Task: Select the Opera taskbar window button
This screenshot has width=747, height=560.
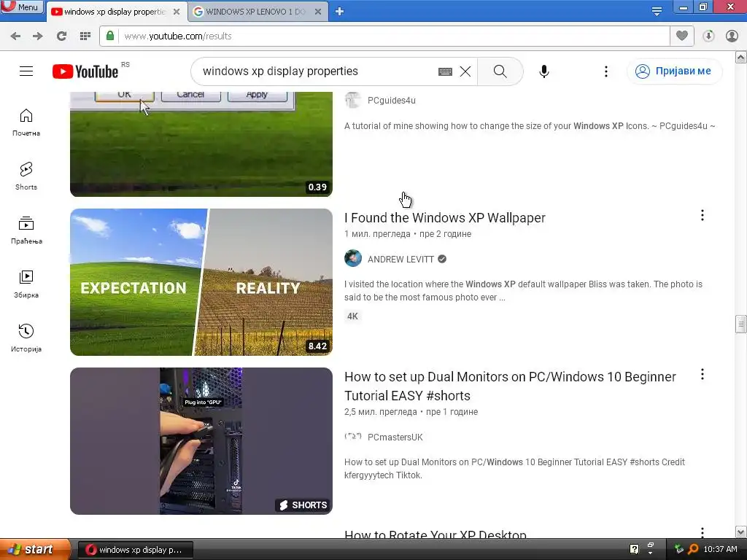Action: (135, 550)
